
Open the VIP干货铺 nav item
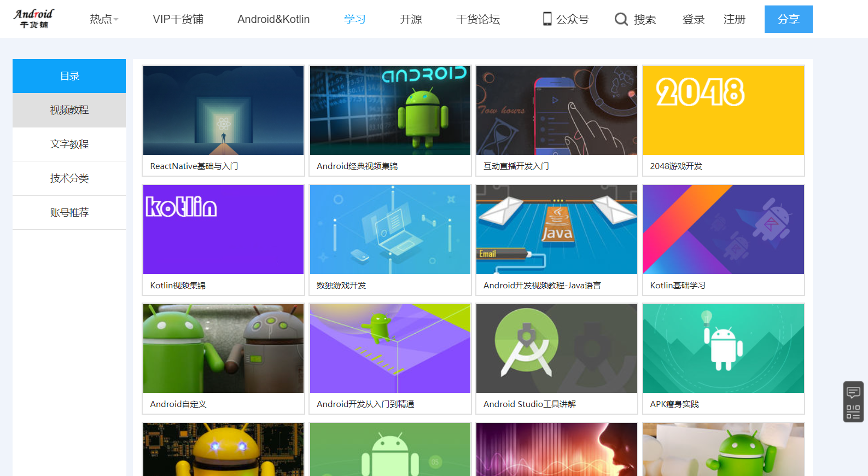tap(178, 19)
